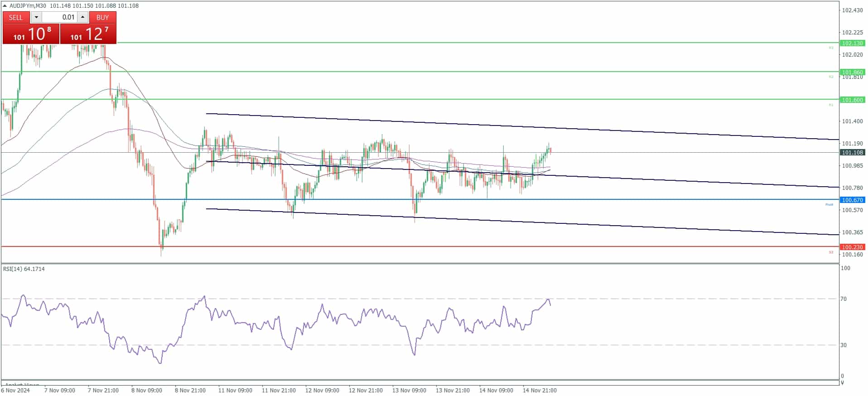Click the 8 Nov 21:00 time label

190,390
